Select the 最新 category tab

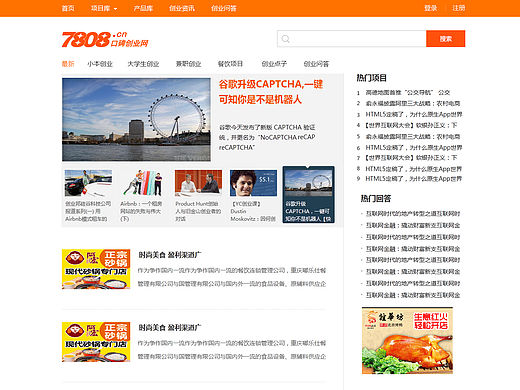click(x=68, y=64)
